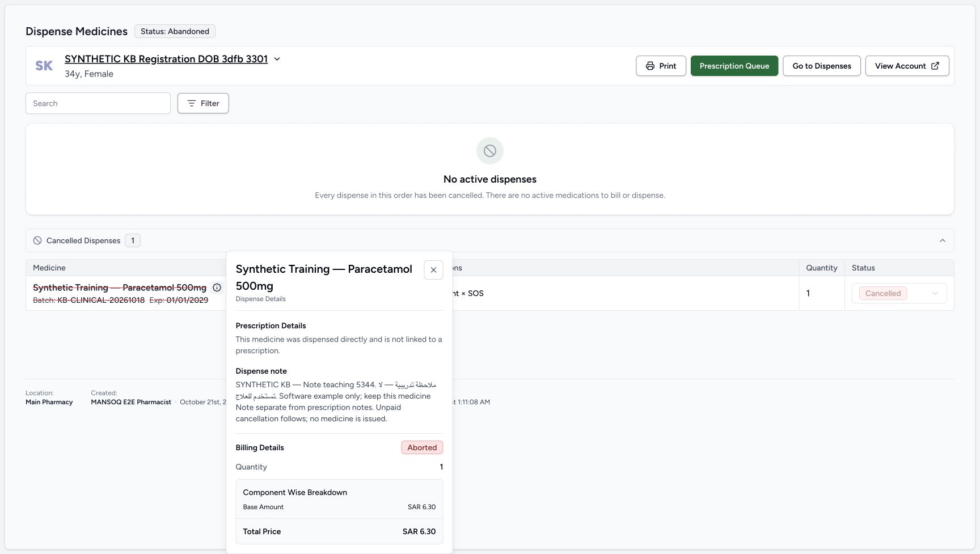The height and width of the screenshot is (554, 980).
Task: Click the No active dispenses heading
Action: [490, 179]
